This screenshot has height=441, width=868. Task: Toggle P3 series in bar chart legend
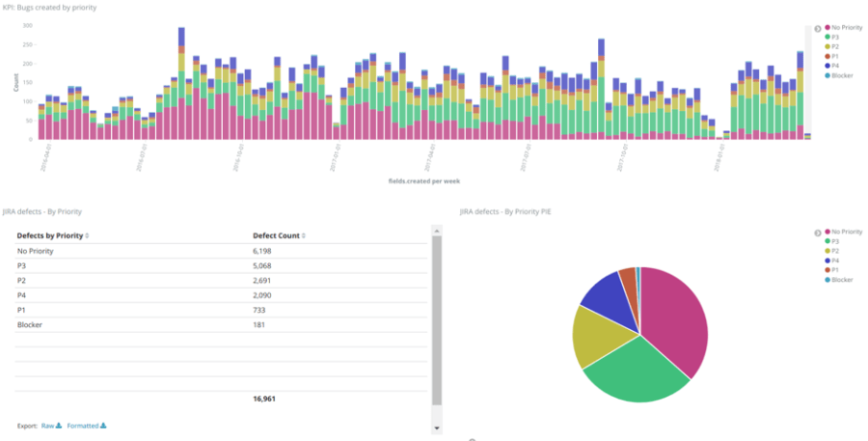point(835,37)
